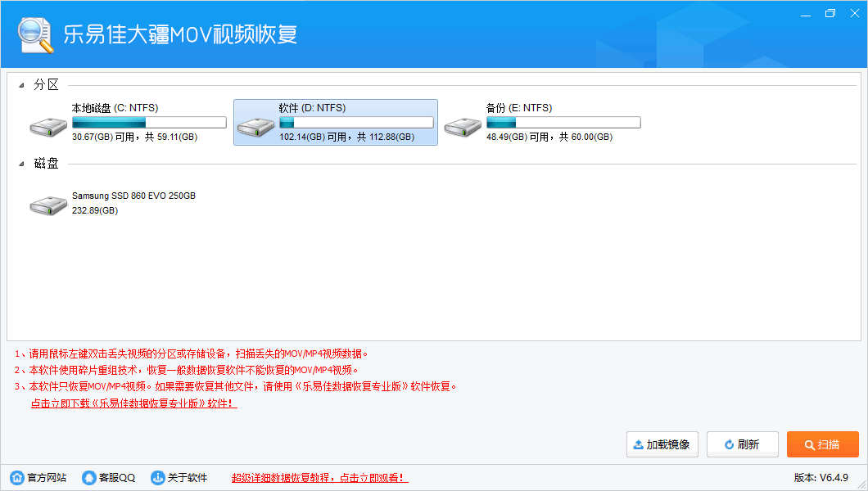Click the app title 乐易佳大疆MOV视频恢复
The height and width of the screenshot is (491, 868).
tap(180, 34)
